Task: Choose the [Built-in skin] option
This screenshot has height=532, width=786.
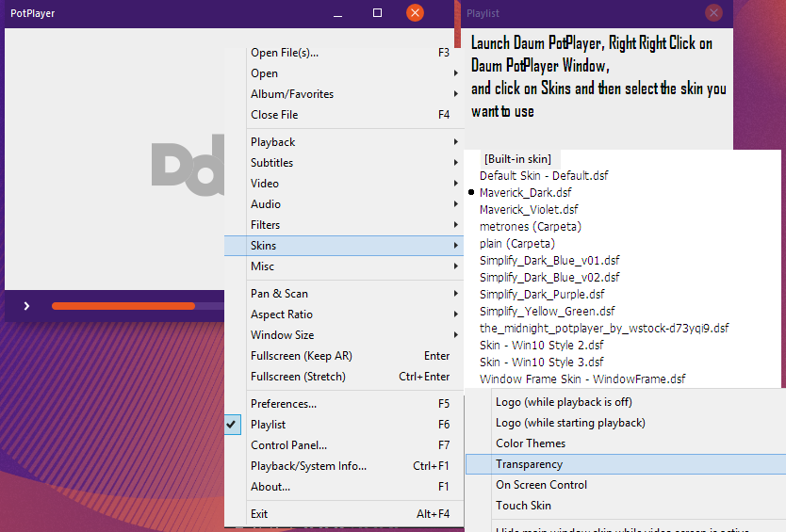Action: click(x=516, y=159)
